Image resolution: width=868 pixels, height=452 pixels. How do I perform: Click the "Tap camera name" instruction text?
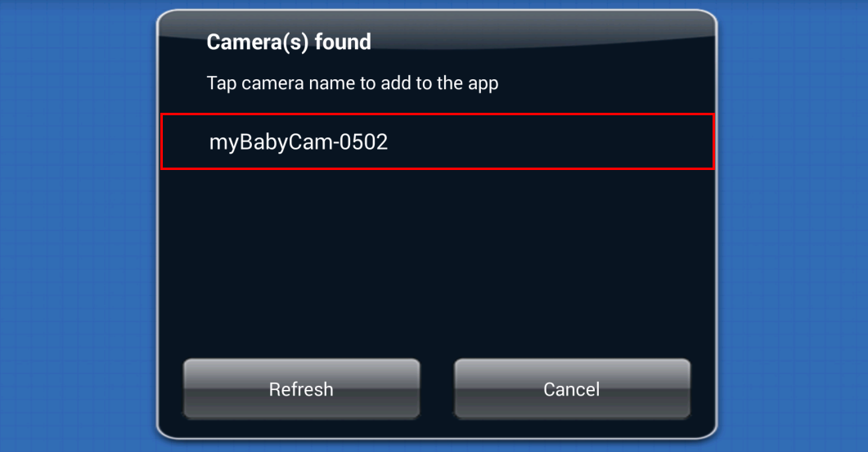(352, 83)
